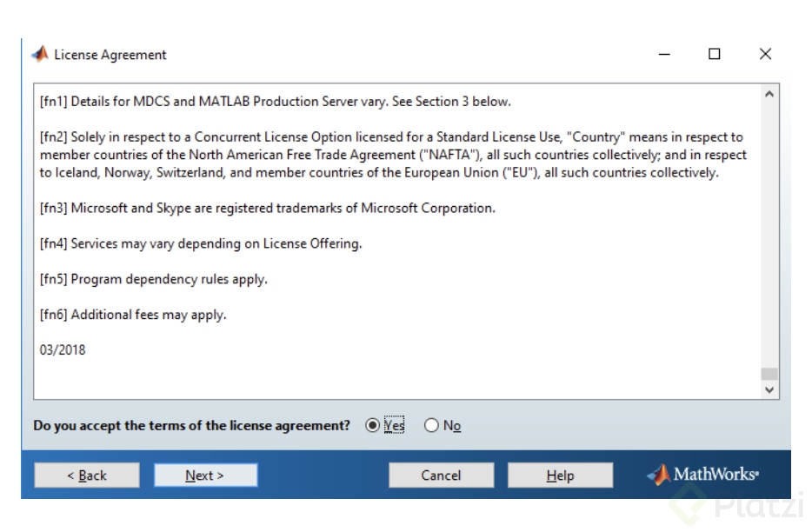
Task: Open the Help button
Action: pos(561,475)
